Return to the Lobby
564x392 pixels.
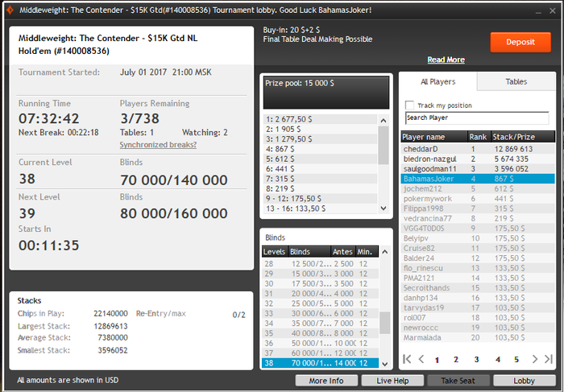click(524, 381)
